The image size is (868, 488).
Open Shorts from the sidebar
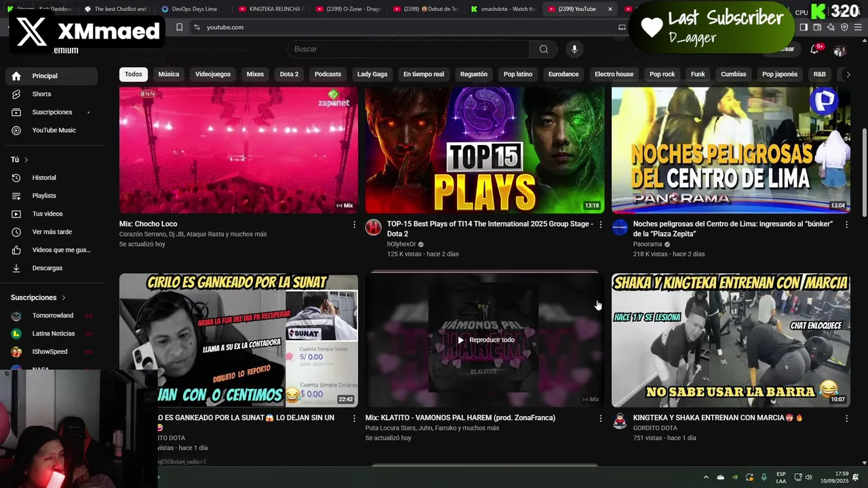(52, 94)
